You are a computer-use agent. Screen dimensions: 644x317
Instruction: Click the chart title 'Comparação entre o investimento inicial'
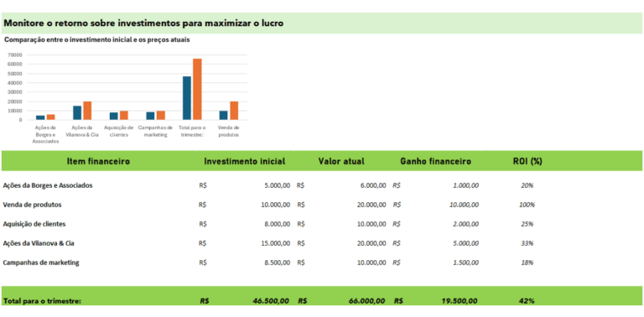point(96,40)
